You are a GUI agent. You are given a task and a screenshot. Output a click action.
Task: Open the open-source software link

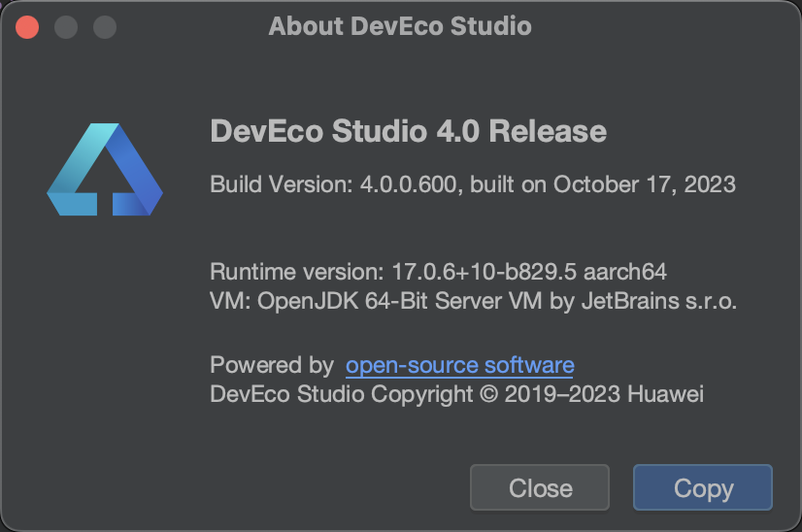pyautogui.click(x=459, y=365)
